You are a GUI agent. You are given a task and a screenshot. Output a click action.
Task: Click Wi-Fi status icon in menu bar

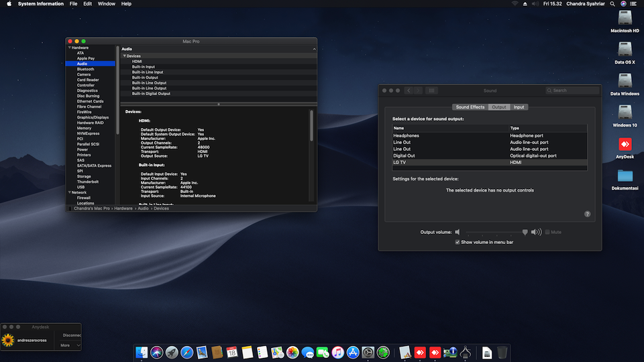[x=515, y=4]
